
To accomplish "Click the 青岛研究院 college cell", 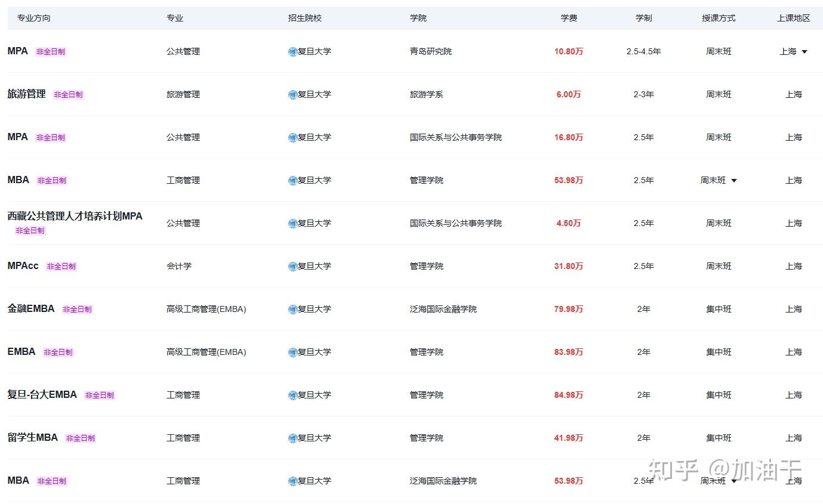I will tap(431, 52).
